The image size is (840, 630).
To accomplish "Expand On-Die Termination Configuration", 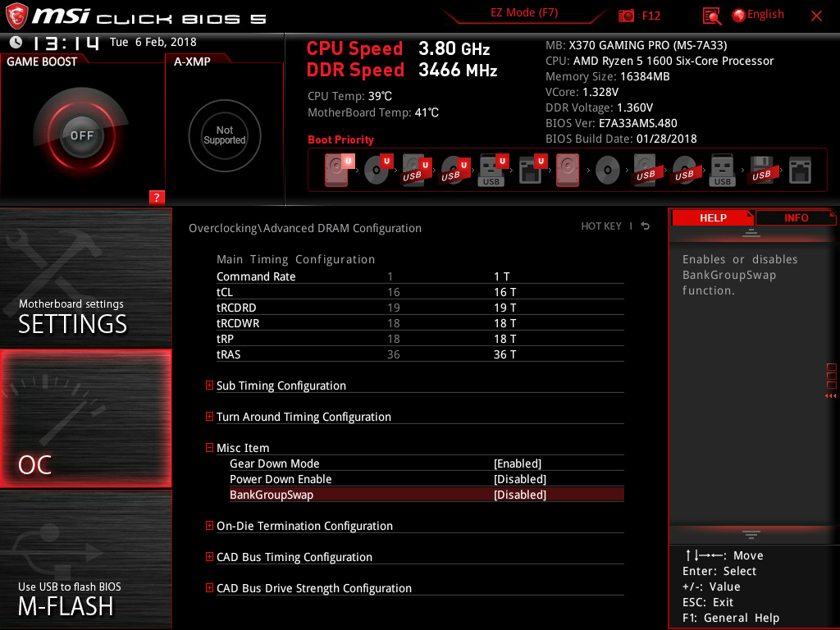I will pyautogui.click(x=209, y=526).
